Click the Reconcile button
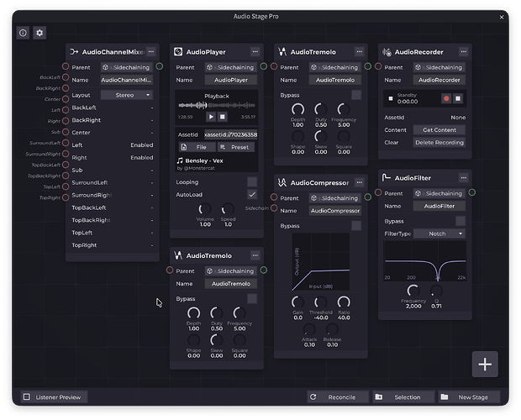Screen dimensions: 521x420 click(x=338, y=397)
